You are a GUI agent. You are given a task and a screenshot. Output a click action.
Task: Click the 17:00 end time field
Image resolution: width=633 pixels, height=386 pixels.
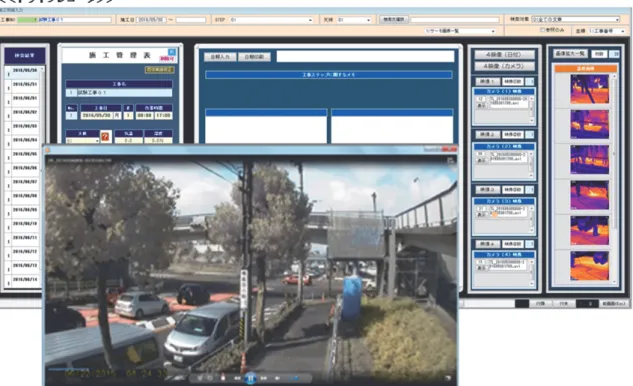[x=164, y=115]
